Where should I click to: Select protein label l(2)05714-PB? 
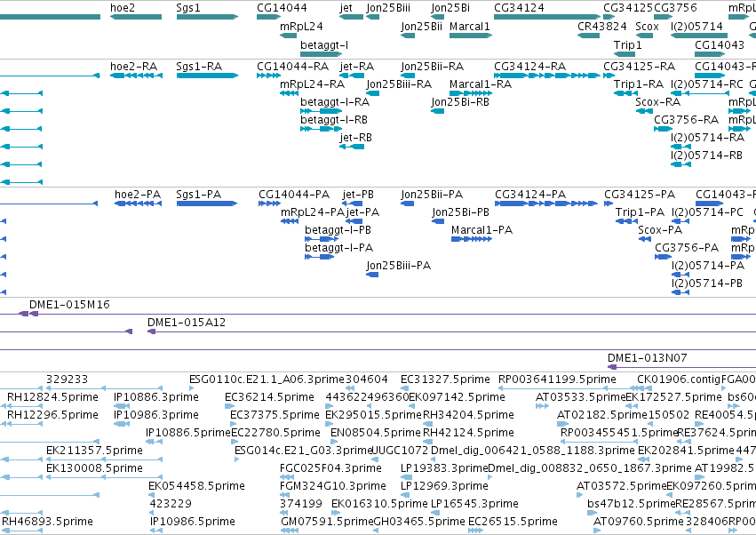click(x=707, y=283)
